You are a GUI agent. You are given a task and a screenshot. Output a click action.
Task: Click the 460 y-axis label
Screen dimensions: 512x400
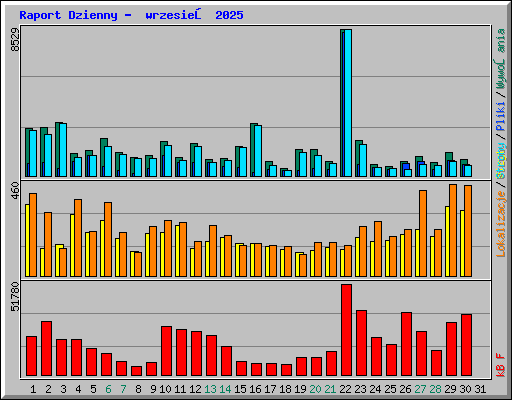coord(15,191)
